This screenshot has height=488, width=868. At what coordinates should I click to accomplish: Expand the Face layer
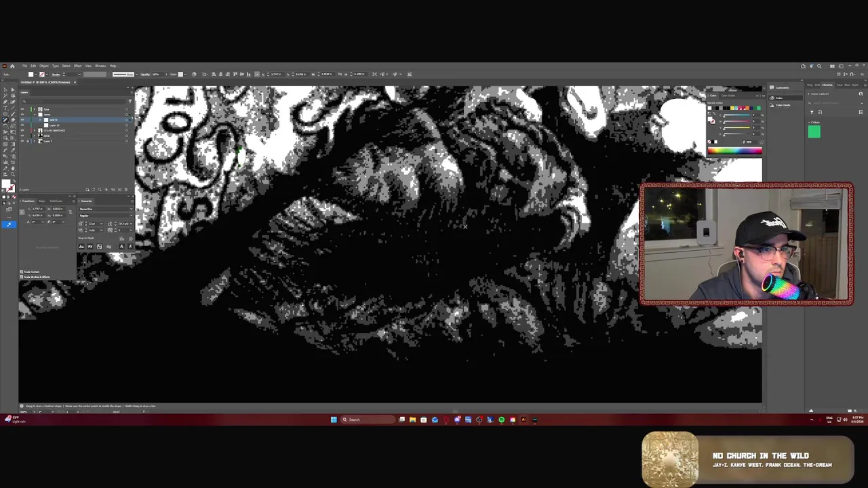tap(34, 109)
